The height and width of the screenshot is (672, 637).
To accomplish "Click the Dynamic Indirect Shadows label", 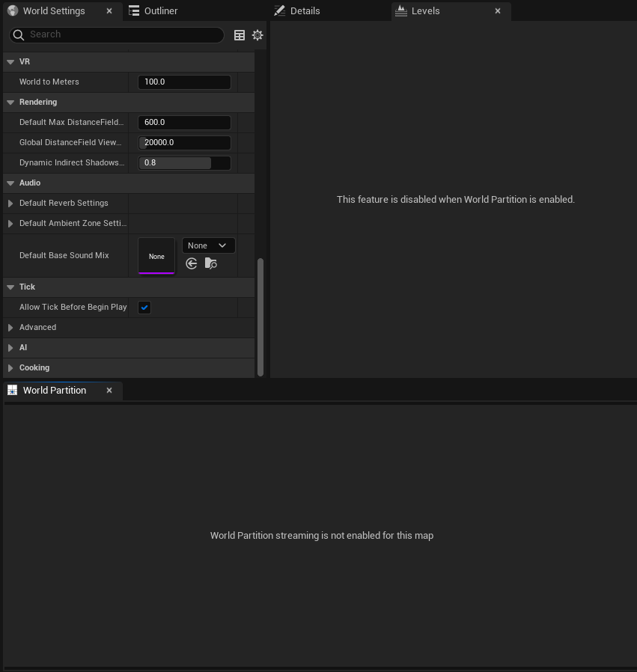I will (x=72, y=163).
